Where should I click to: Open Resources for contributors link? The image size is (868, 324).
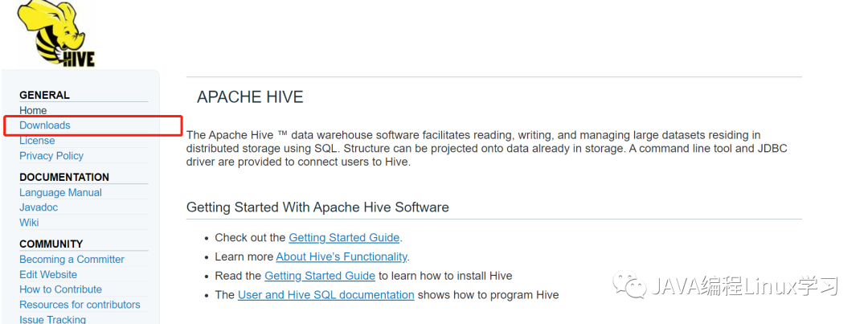(x=80, y=305)
